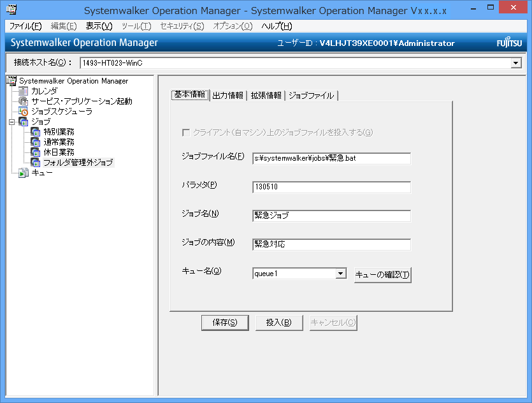Click the ジョブ名 input field
This screenshot has width=532, height=403.
(x=331, y=216)
